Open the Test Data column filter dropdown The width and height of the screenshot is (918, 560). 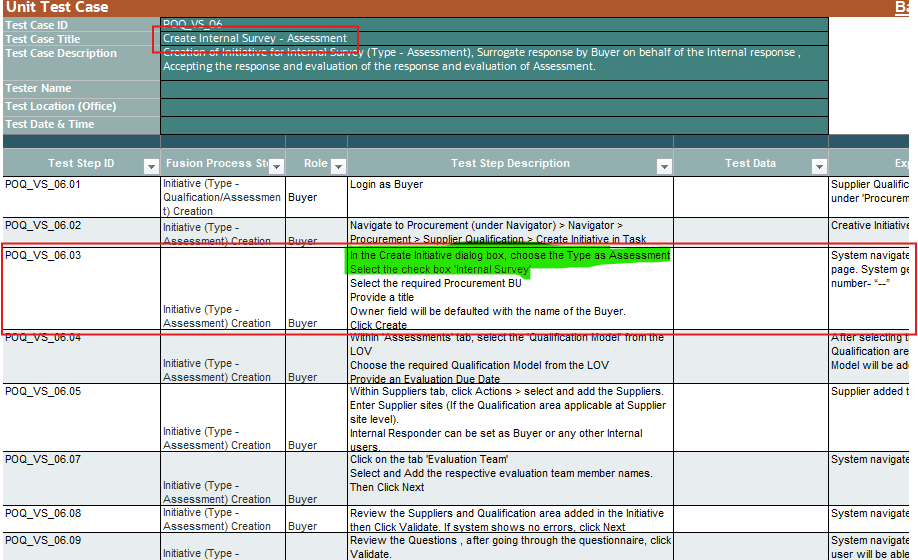(819, 167)
